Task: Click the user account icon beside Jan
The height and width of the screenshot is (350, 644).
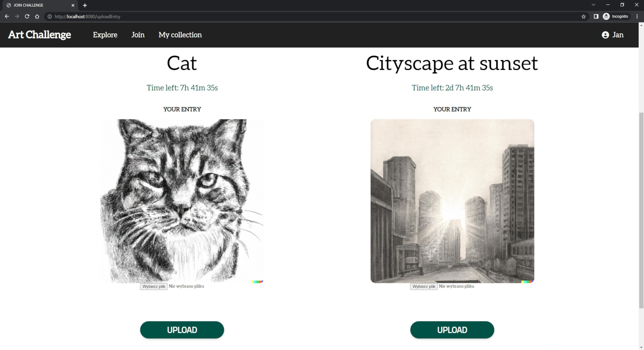Action: pos(605,35)
